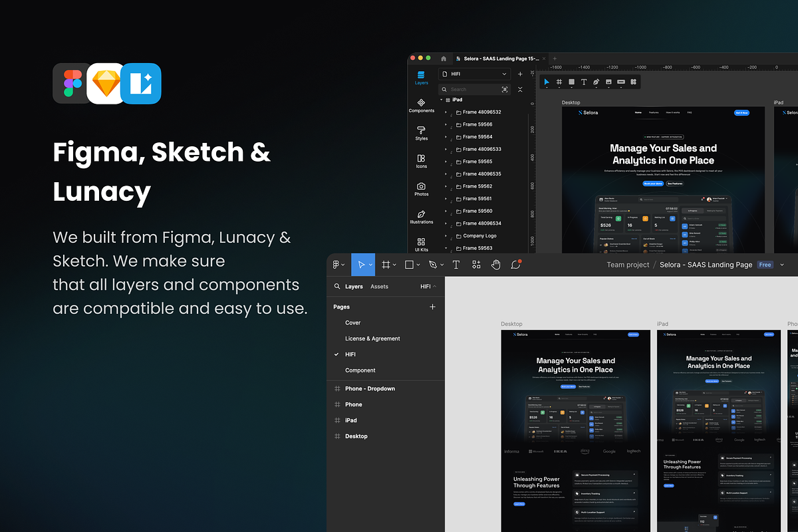798x532 pixels.
Task: Click the Selora - SAAS Landing Page title in Figma
Action: (706, 265)
